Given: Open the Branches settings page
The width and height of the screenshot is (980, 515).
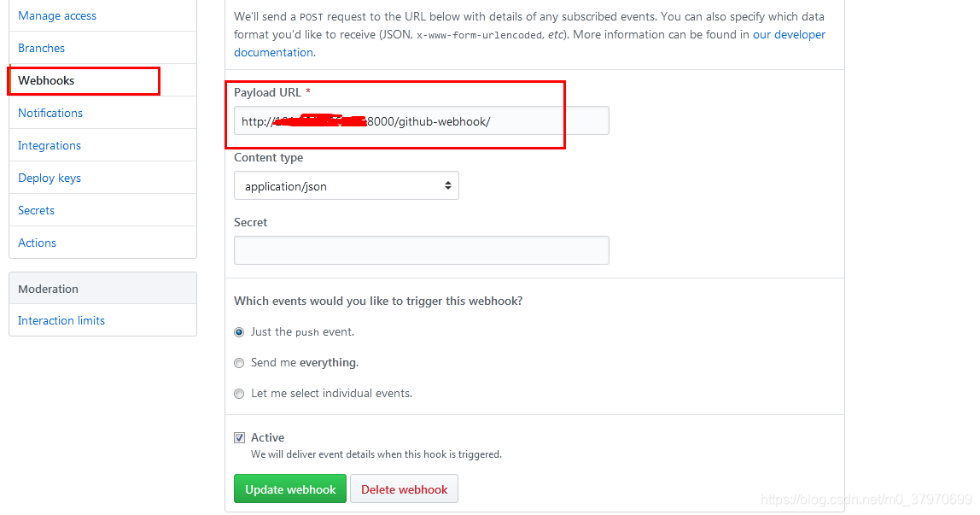Looking at the screenshot, I should [x=41, y=48].
